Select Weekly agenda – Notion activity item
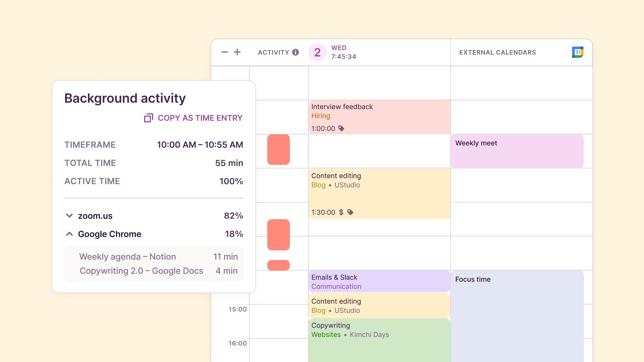This screenshot has height=362, width=644. point(128,257)
